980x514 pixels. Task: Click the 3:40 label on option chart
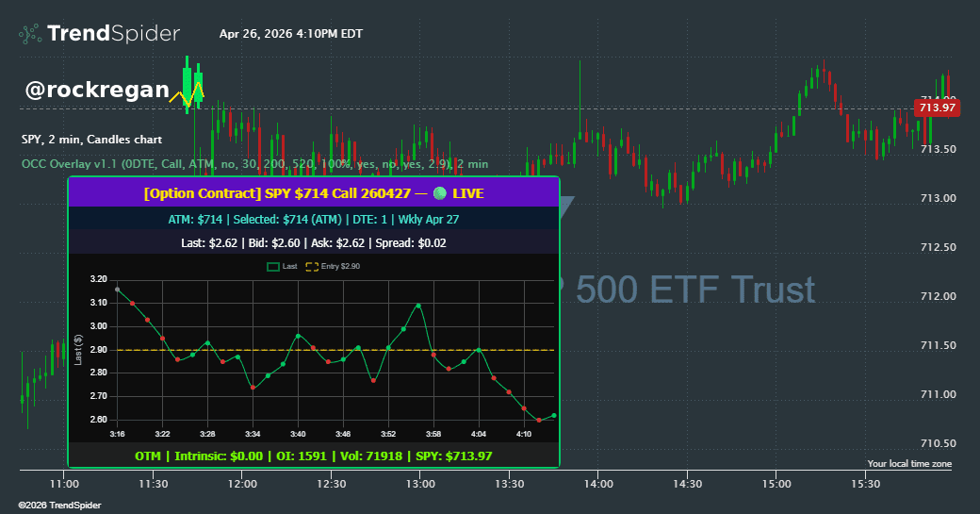pyautogui.click(x=298, y=434)
